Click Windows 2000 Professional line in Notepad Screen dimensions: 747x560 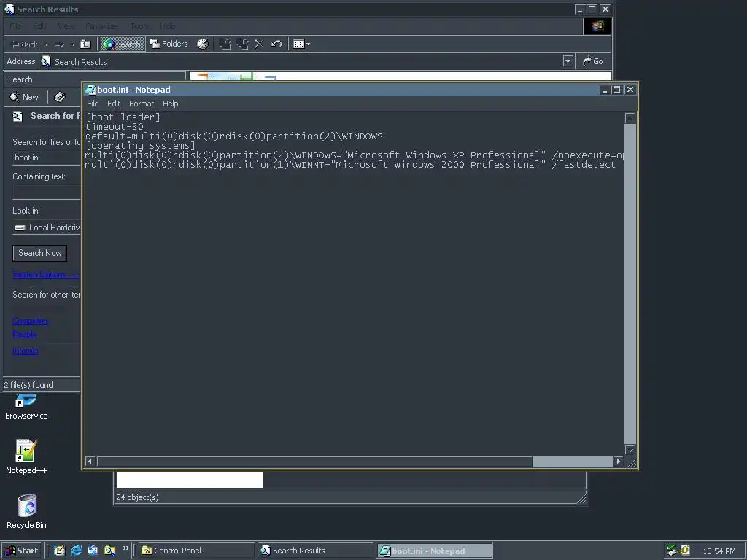point(350,165)
